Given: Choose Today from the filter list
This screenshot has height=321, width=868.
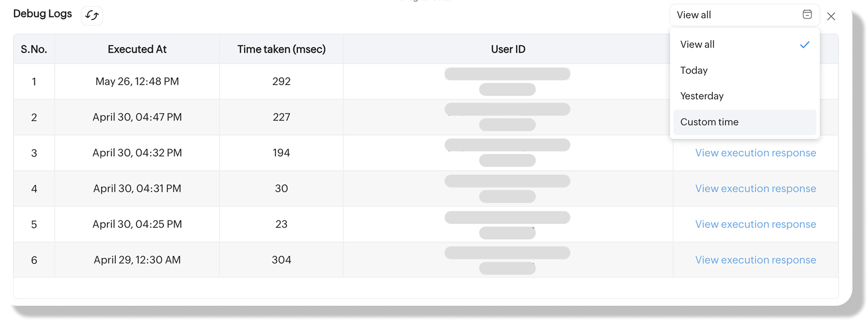Looking at the screenshot, I should click(694, 71).
